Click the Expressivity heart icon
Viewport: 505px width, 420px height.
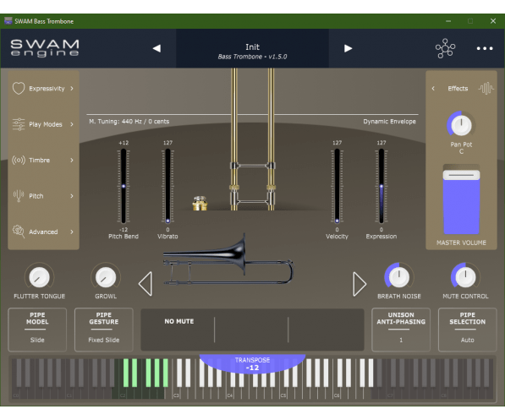(x=19, y=88)
